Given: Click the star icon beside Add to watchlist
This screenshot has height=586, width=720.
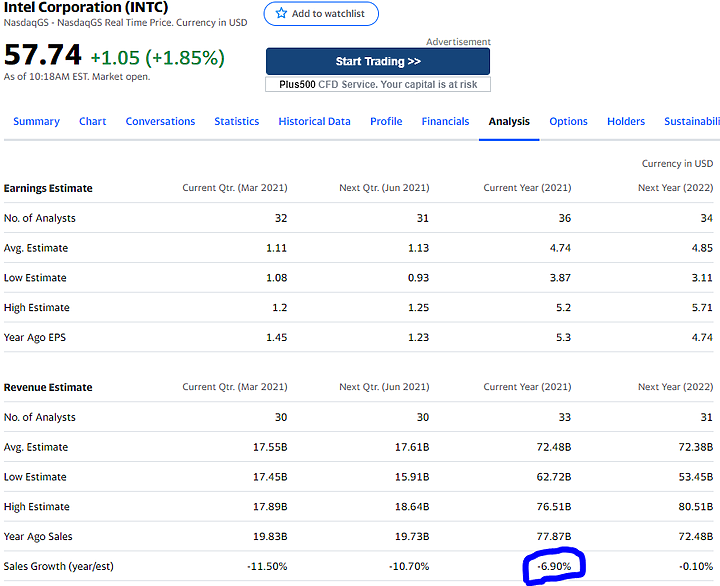Looking at the screenshot, I should pyautogui.click(x=281, y=13).
